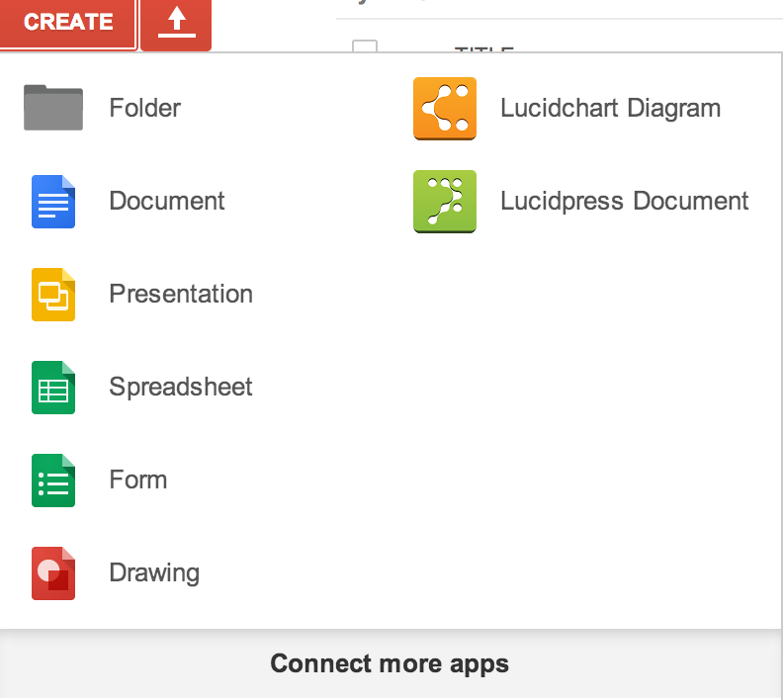Click the green Form list icon
Image resolution: width=783 pixels, height=700 pixels.
pyautogui.click(x=53, y=481)
